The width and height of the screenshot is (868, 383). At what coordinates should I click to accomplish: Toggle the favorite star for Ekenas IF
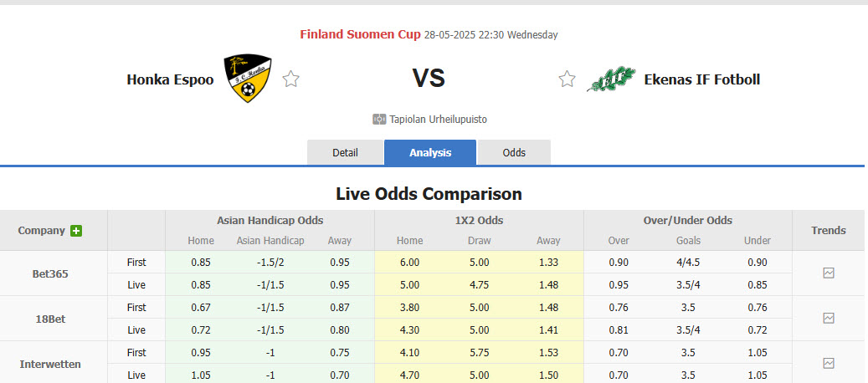(x=567, y=79)
